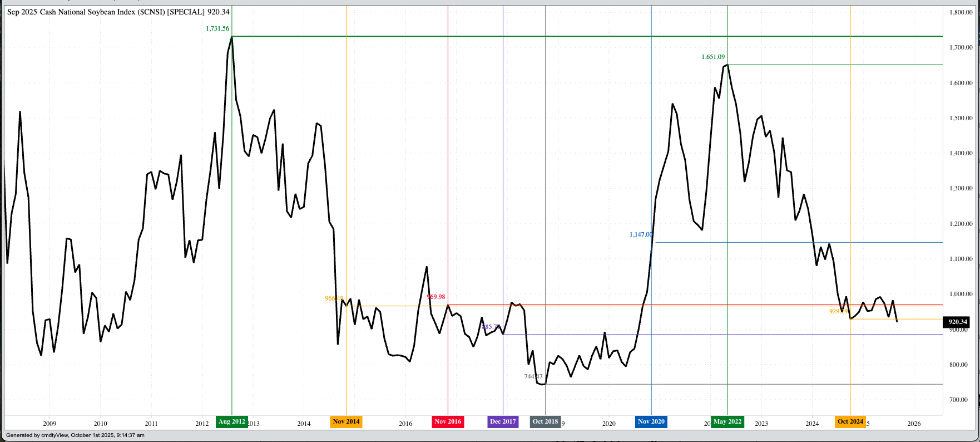Screen dimensions: 980x442
Task: Select the 700.00 label on price axis
Action: point(958,400)
